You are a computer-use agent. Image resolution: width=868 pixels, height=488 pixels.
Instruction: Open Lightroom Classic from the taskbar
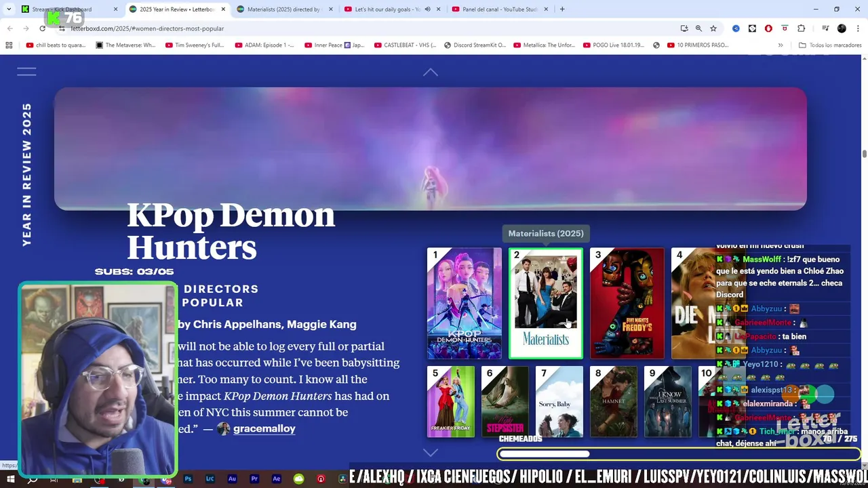(210, 479)
